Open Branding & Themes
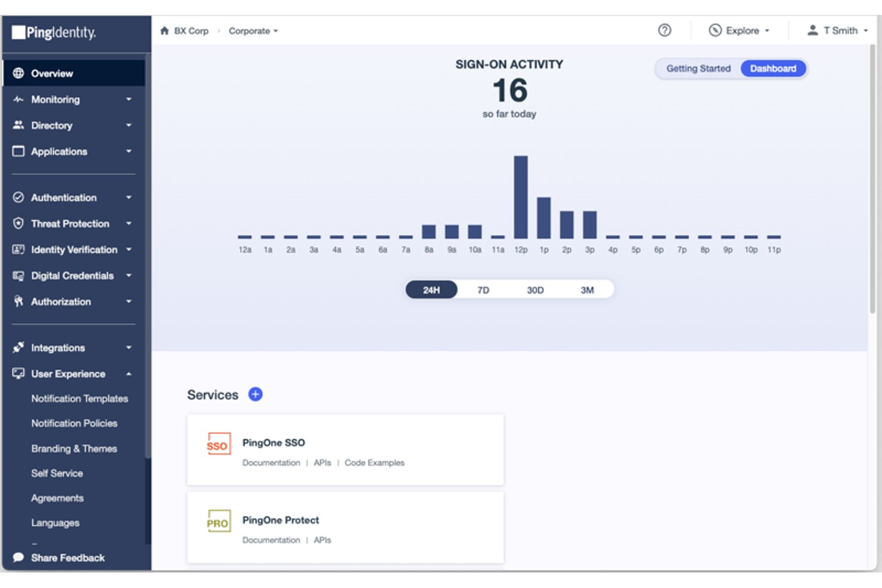 click(x=74, y=449)
